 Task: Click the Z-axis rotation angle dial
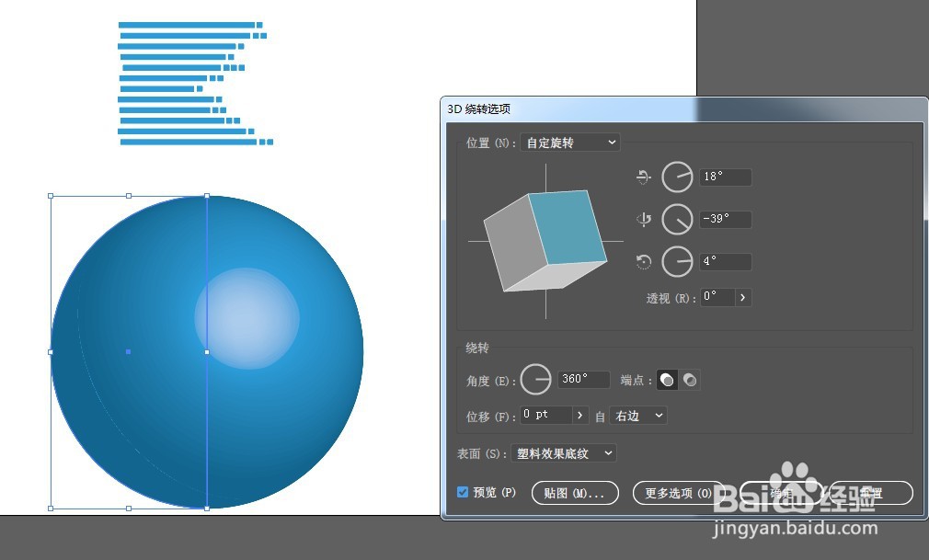pyautogui.click(x=677, y=261)
